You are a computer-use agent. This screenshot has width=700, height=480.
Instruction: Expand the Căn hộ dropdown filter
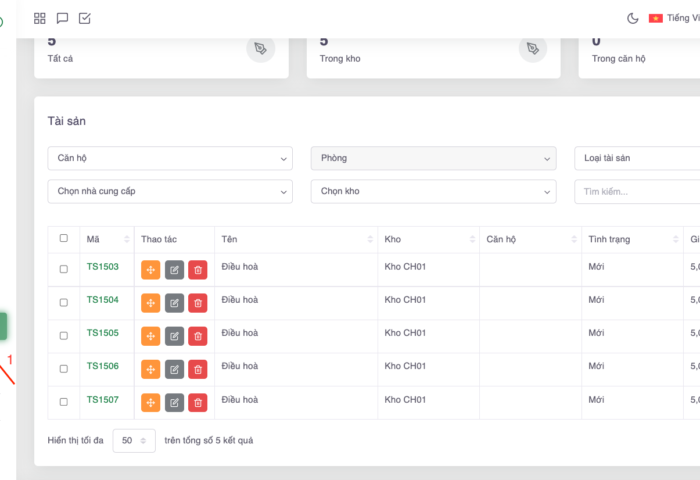point(170,158)
